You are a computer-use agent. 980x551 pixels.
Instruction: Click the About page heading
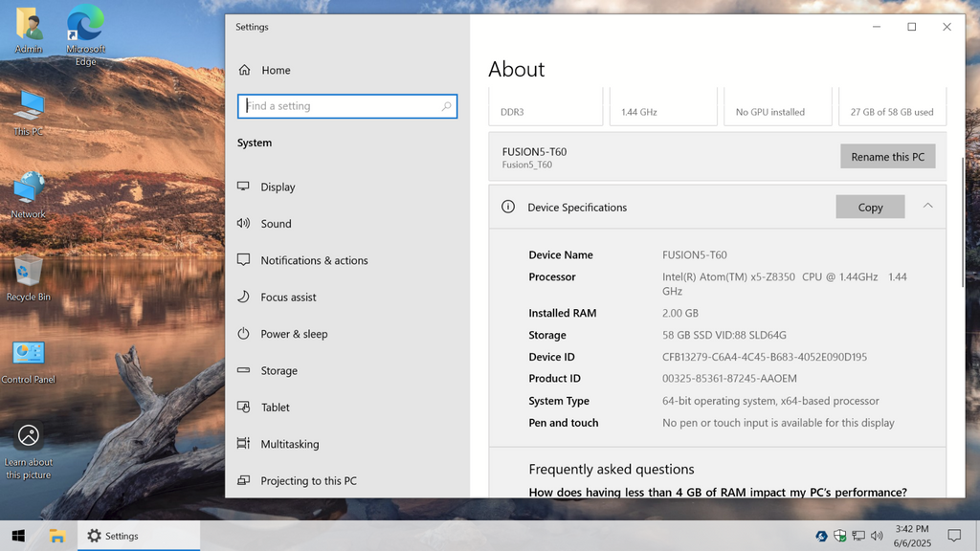(x=516, y=69)
